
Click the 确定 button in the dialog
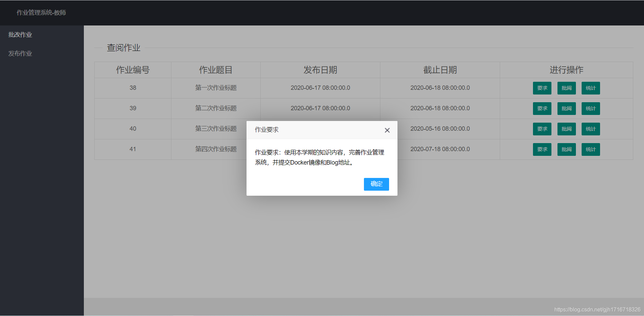click(x=376, y=184)
